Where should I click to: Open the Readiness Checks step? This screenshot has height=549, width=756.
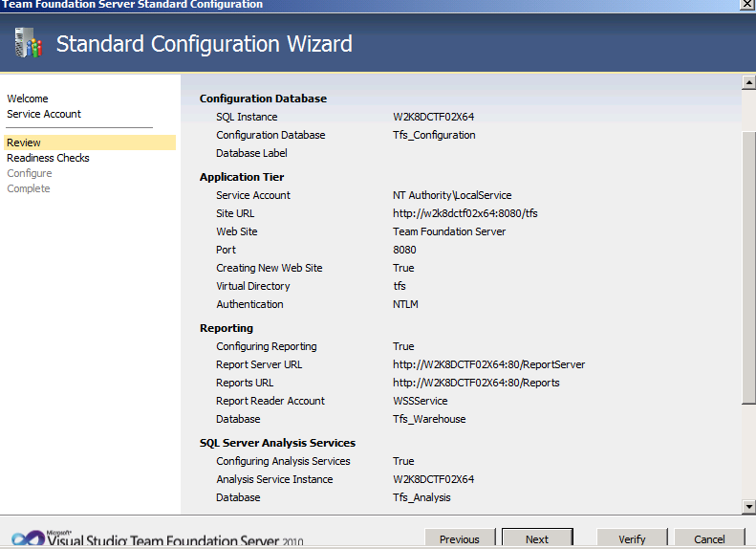[48, 158]
